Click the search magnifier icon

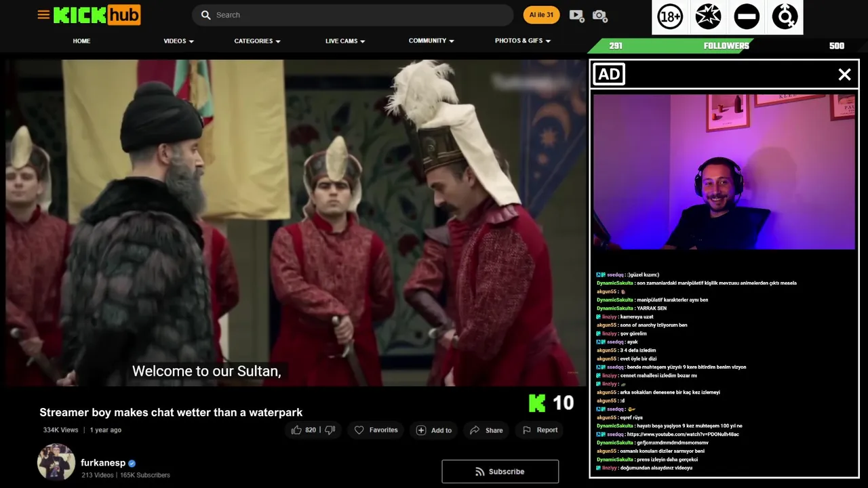click(x=205, y=15)
